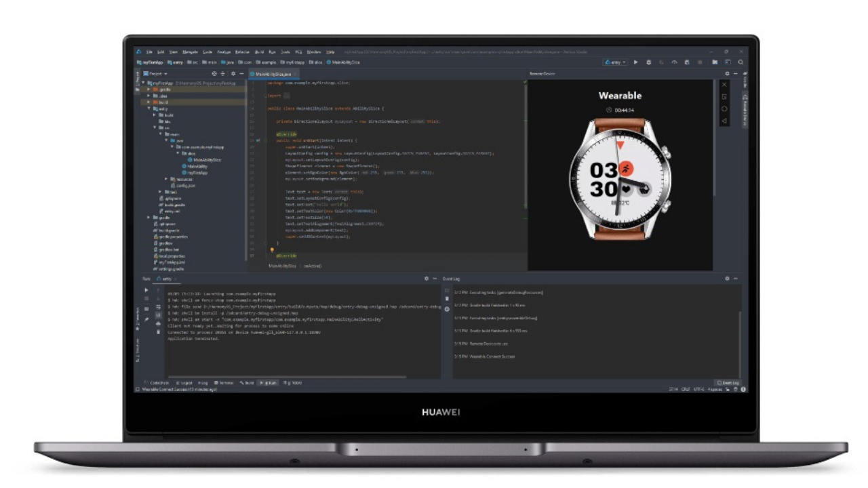Select MainAbilitySlice file in project tree
Image resolution: width=868 pixels, height=488 pixels.
(x=203, y=160)
